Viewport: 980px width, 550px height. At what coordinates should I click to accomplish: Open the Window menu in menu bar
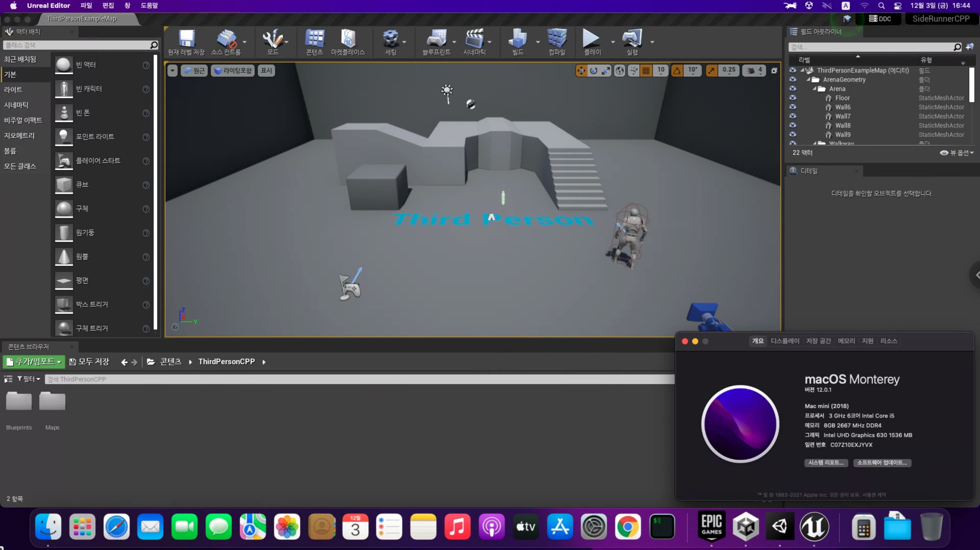[x=127, y=5]
